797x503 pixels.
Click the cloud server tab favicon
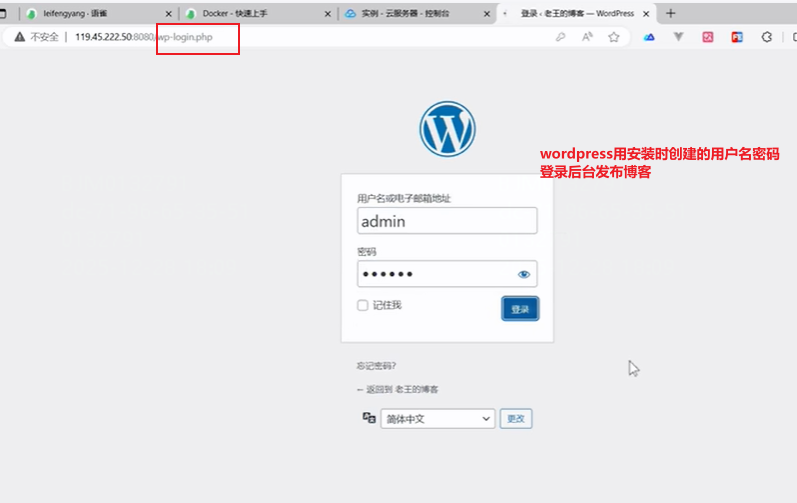[x=351, y=14]
